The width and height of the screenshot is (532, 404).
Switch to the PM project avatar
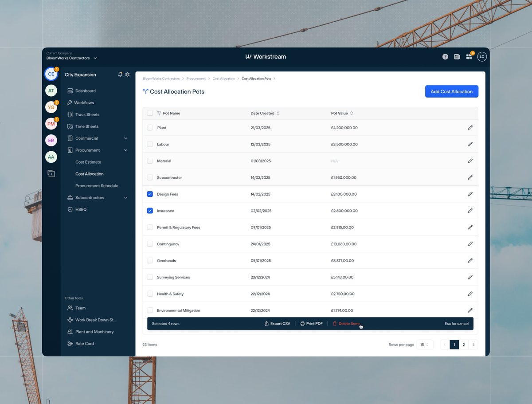51,124
